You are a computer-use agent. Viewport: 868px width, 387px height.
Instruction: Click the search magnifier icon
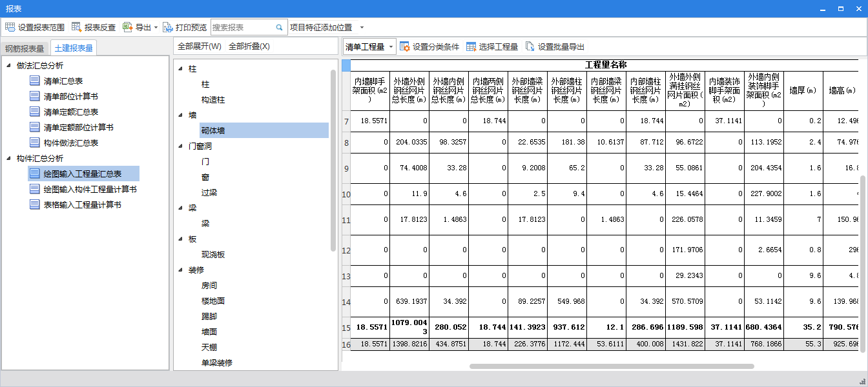280,27
